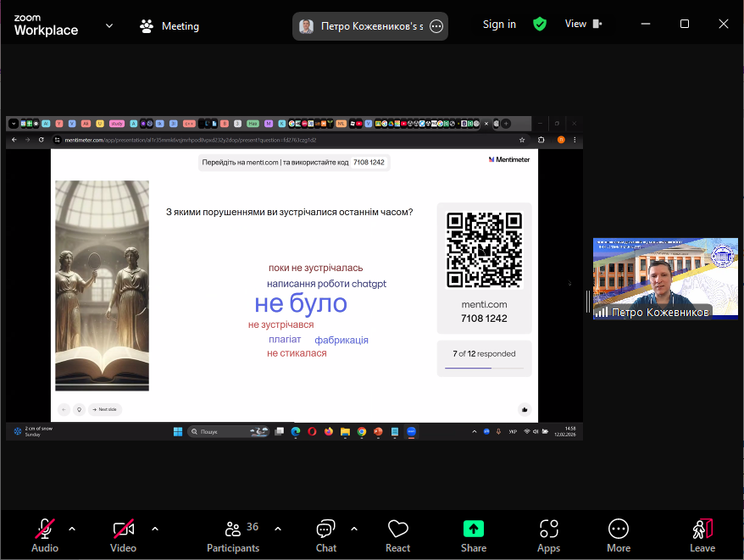Open Zoom Workplace dropdown chevron
This screenshot has height=560, width=744.
click(109, 25)
